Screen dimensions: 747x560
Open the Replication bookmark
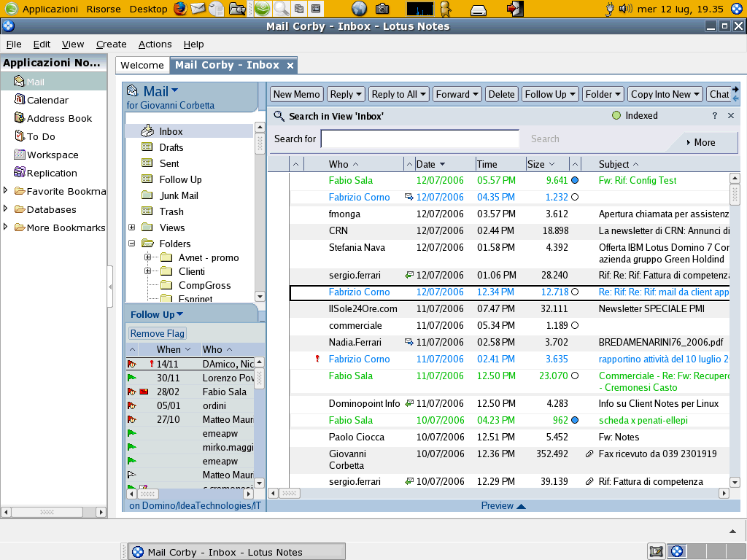point(45,173)
